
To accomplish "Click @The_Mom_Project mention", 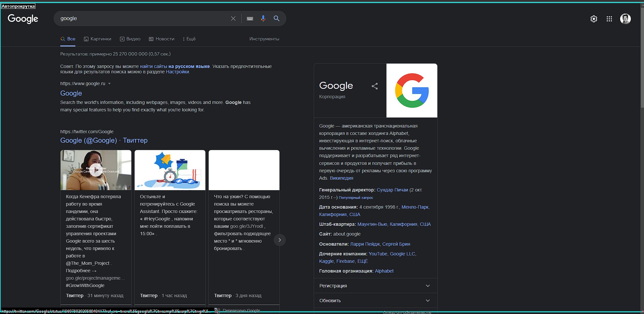I will click(88, 263).
